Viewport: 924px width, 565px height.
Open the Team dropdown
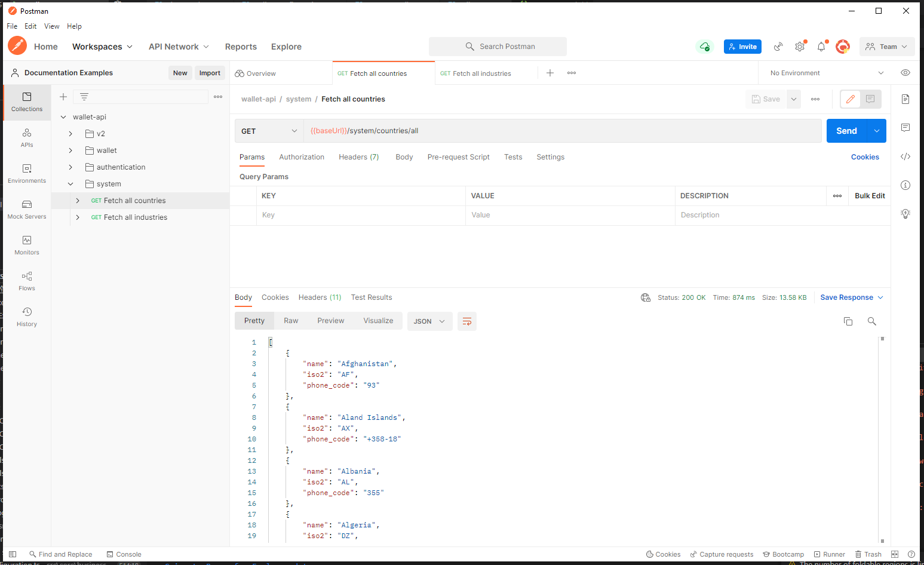pyautogui.click(x=887, y=47)
